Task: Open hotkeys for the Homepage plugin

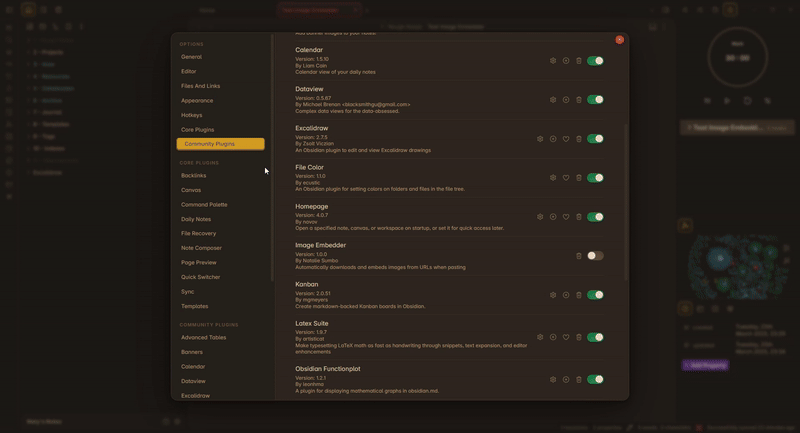Action: tap(553, 217)
